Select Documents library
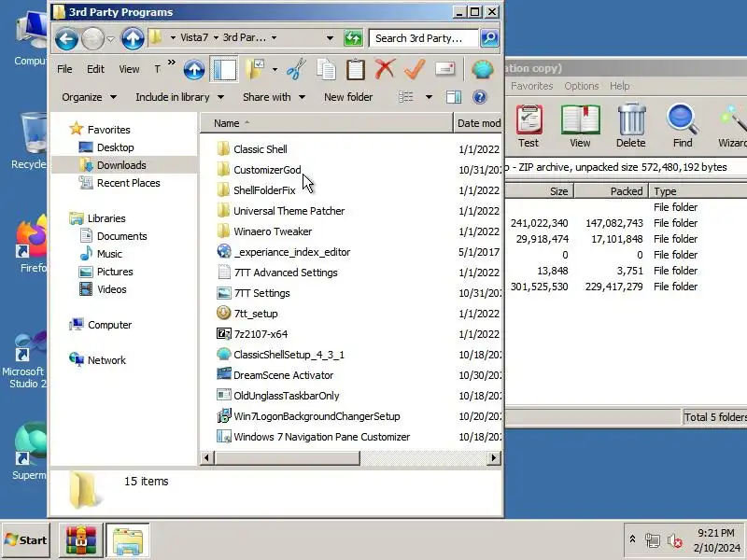The width and height of the screenshot is (747, 560). pos(121,236)
